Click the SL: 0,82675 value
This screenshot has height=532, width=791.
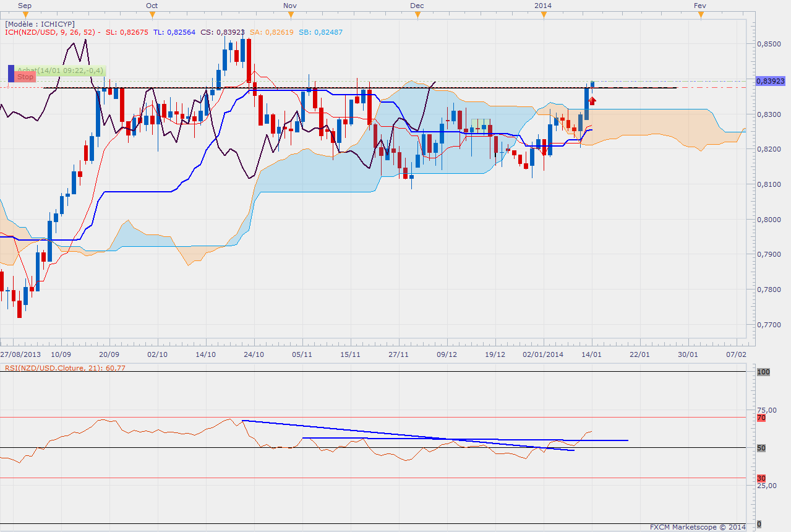(x=127, y=32)
